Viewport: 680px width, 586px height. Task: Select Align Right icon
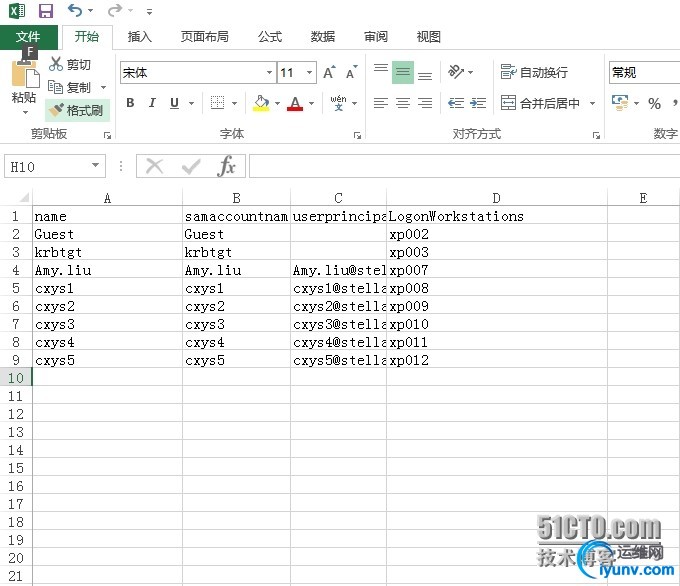425,103
